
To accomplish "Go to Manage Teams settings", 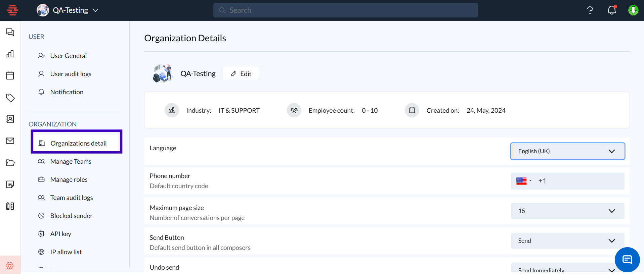I will (71, 161).
